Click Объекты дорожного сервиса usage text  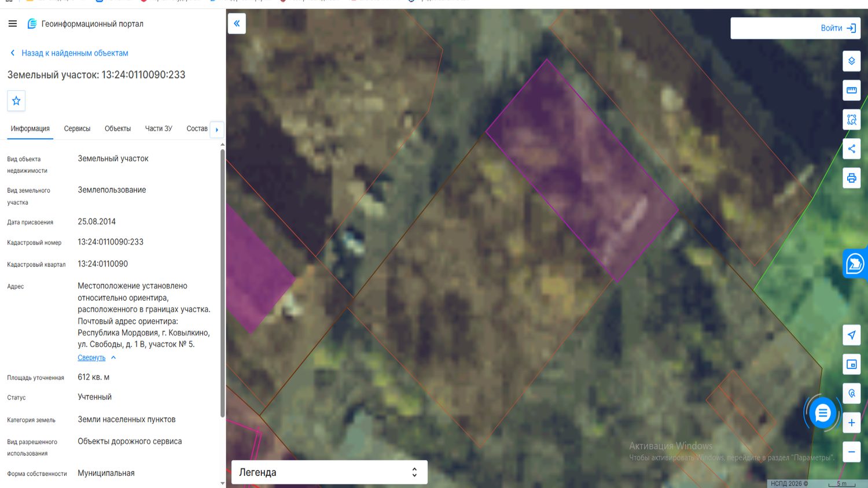130,442
